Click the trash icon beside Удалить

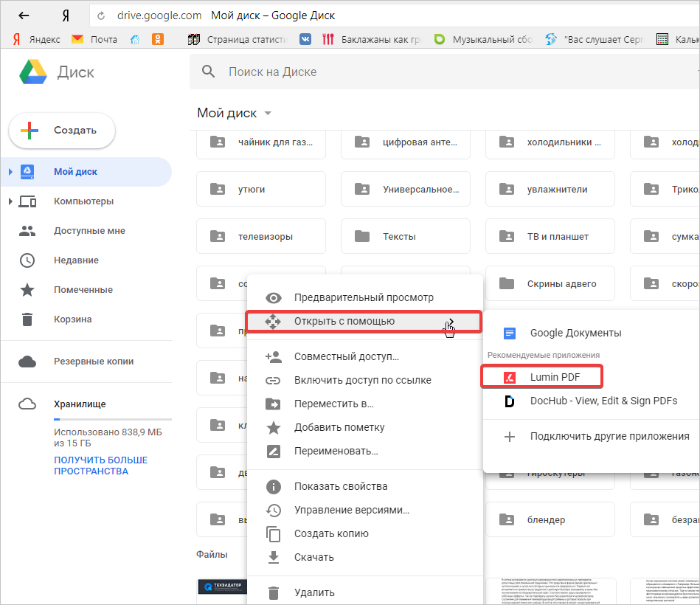274,592
